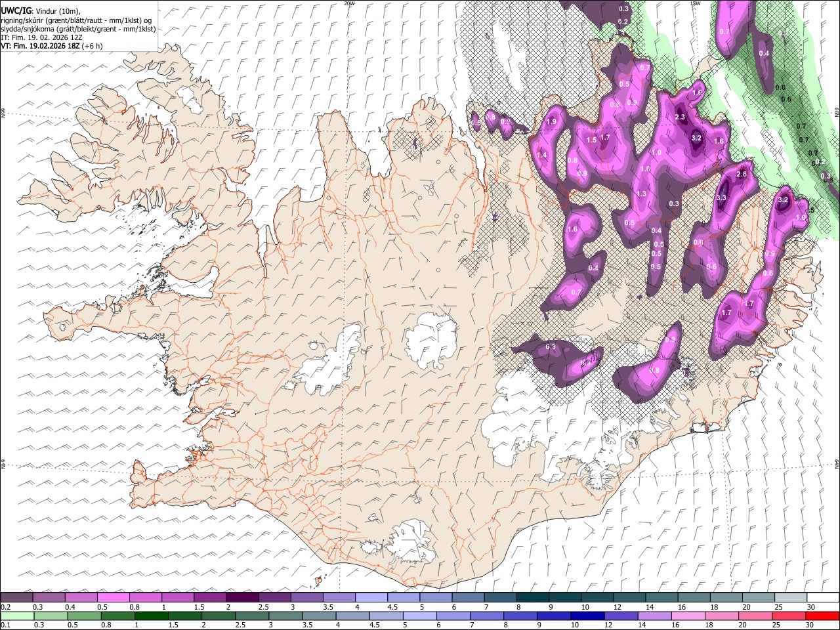Pick the snow legend swatch labeled 14

click(661, 597)
